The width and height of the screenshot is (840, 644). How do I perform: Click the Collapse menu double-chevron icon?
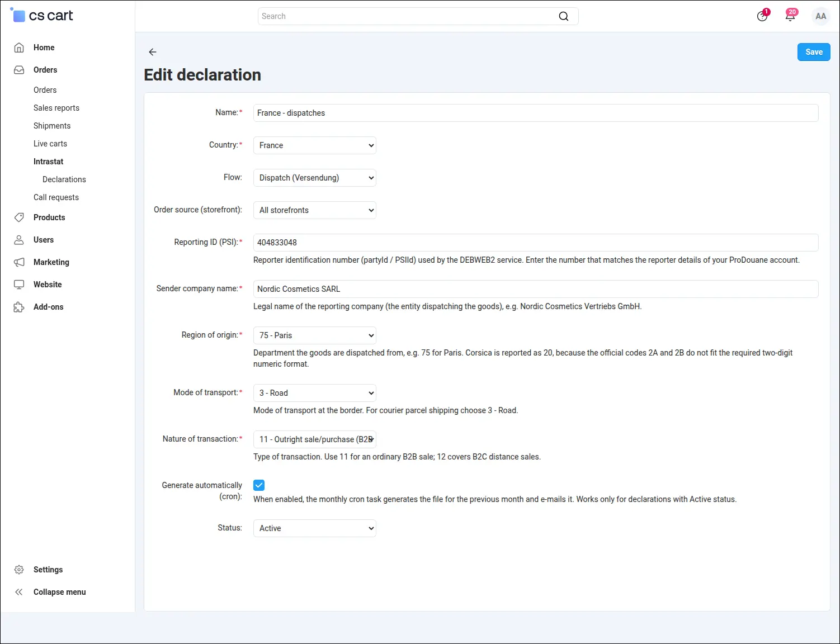tap(19, 592)
